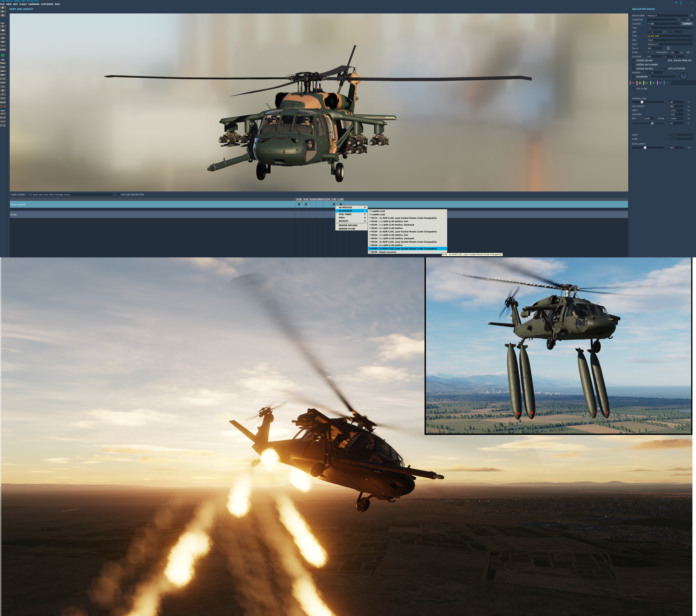The width and height of the screenshot is (696, 616).
Task: Open the Skill dropdown showing Client
Action: point(669,40)
